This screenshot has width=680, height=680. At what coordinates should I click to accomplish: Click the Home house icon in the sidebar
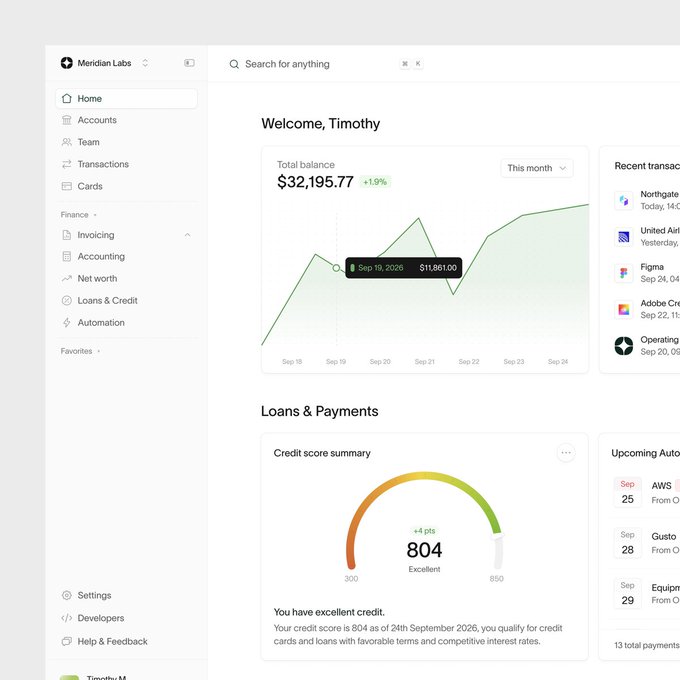point(66,98)
